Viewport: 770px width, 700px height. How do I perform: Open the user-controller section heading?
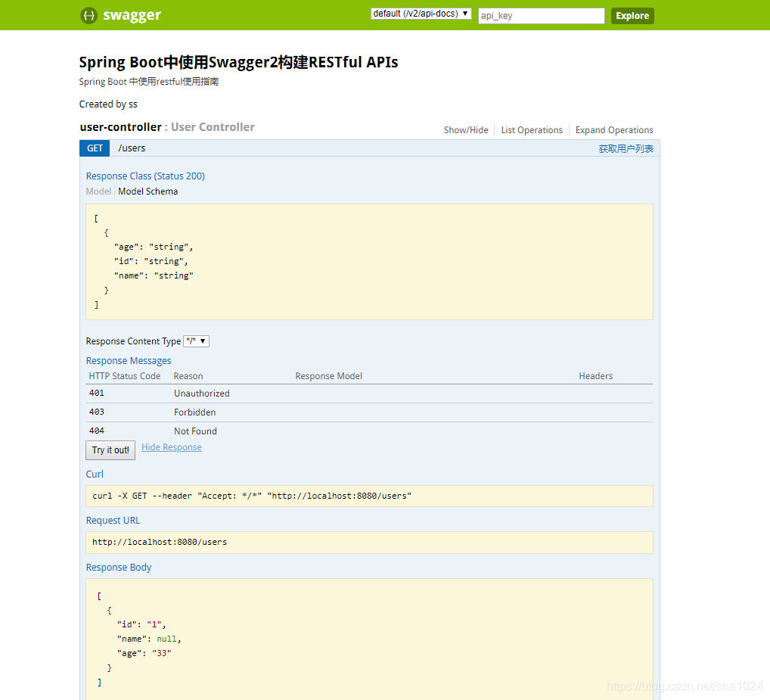click(121, 127)
